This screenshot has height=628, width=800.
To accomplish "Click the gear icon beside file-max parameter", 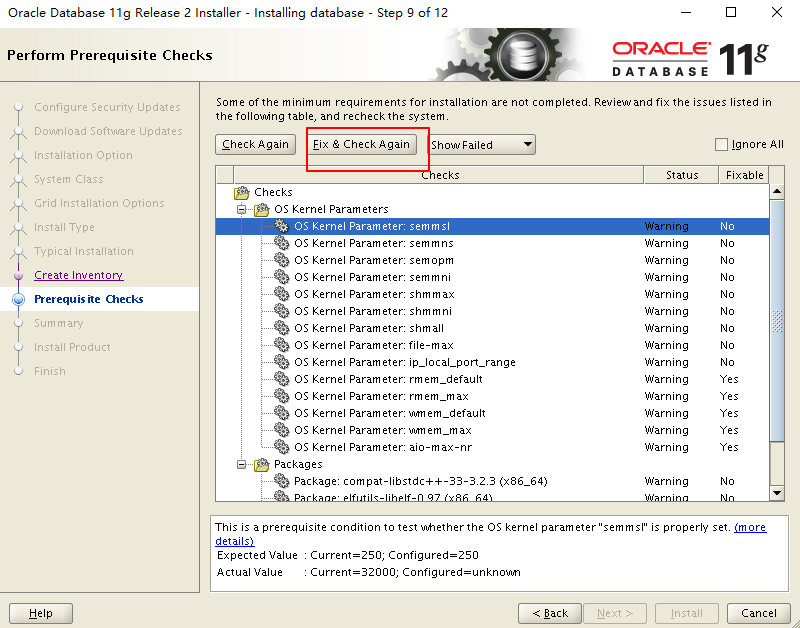I will click(x=279, y=345).
